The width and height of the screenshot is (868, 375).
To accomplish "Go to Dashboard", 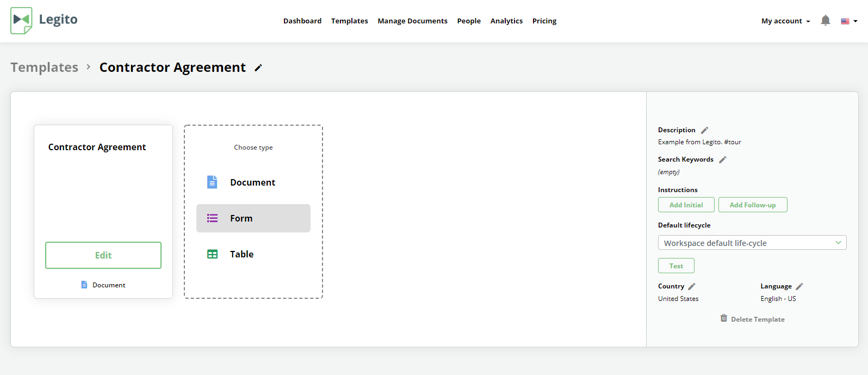I will point(302,21).
